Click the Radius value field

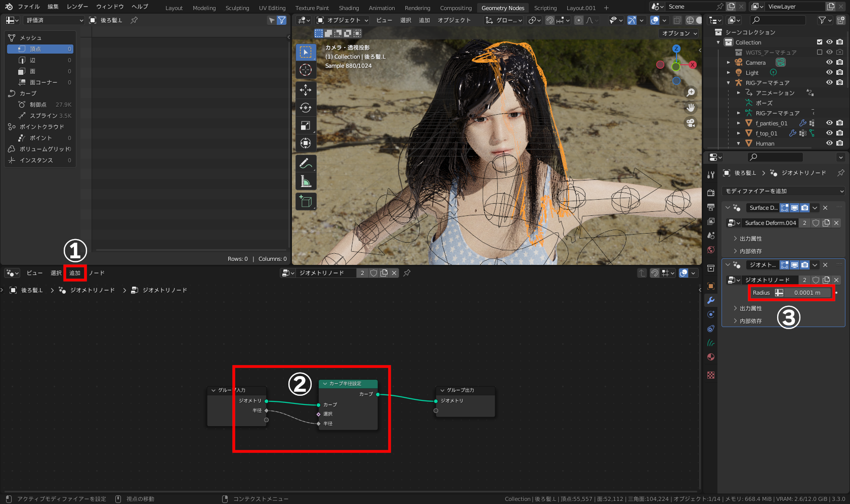coord(806,293)
